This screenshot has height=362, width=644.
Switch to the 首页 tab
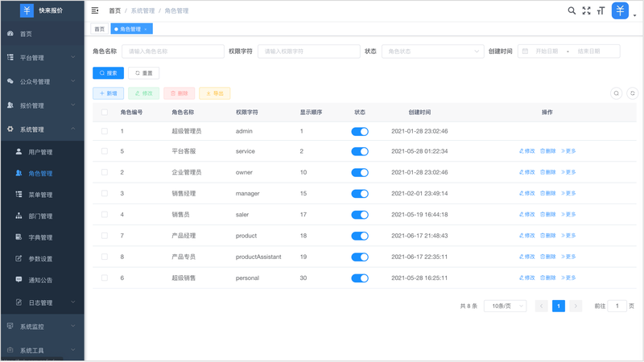[99, 29]
